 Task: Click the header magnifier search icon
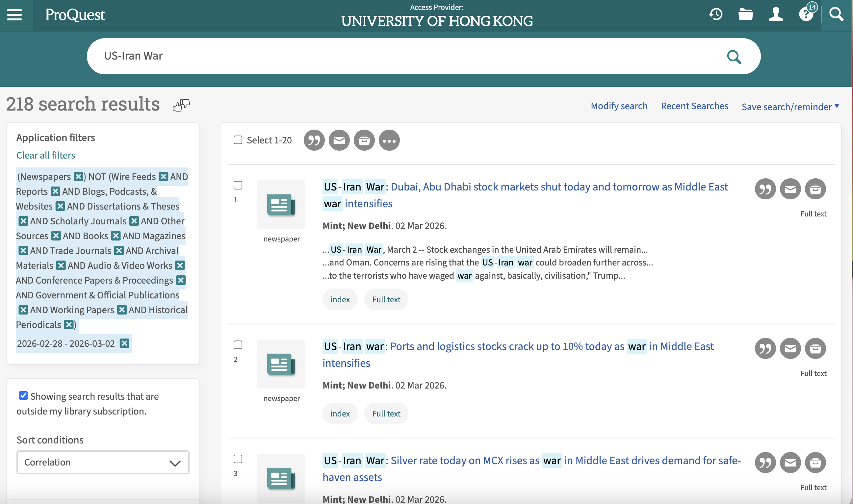pyautogui.click(x=836, y=14)
